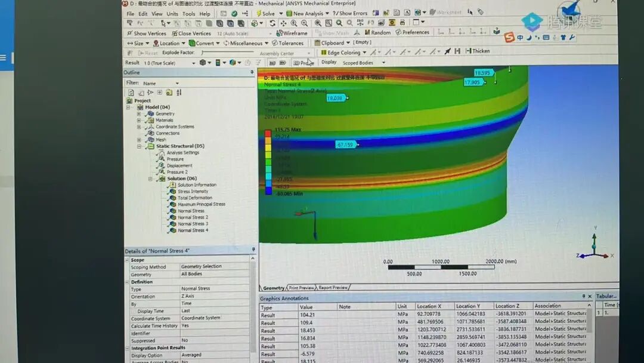The height and width of the screenshot is (363, 644).
Task: Toggle the Thicken annotations option
Action: pyautogui.click(x=478, y=51)
